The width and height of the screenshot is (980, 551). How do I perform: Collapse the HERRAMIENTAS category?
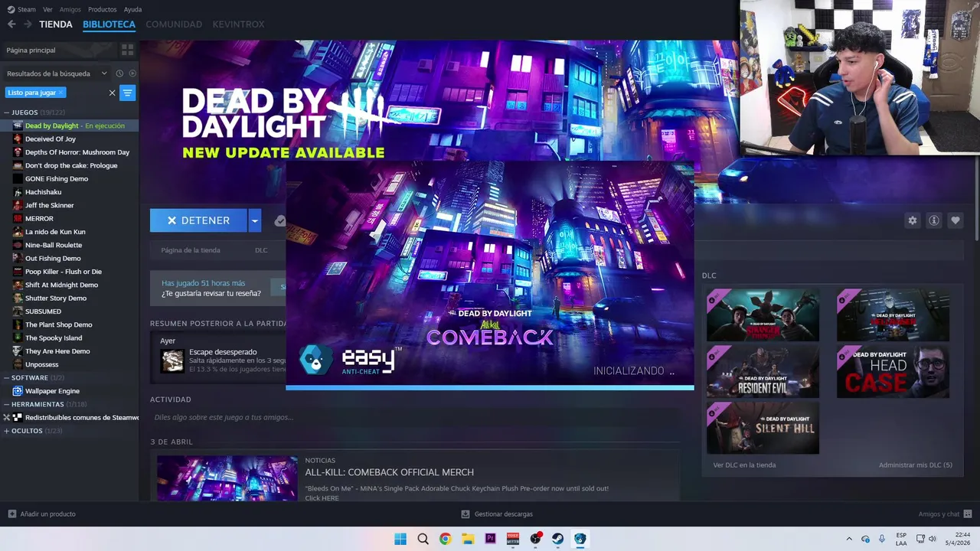6,404
